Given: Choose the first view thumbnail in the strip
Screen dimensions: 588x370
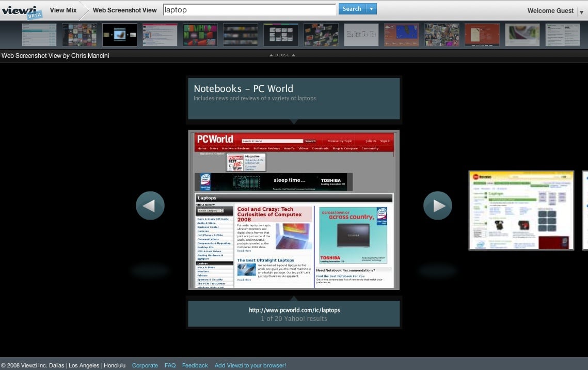Looking at the screenshot, I should click(39, 35).
